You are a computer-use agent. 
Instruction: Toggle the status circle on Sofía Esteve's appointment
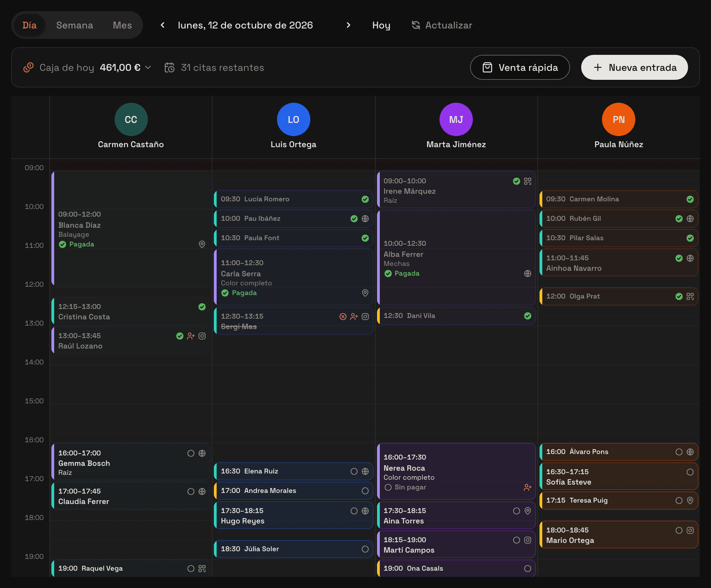pyautogui.click(x=690, y=472)
